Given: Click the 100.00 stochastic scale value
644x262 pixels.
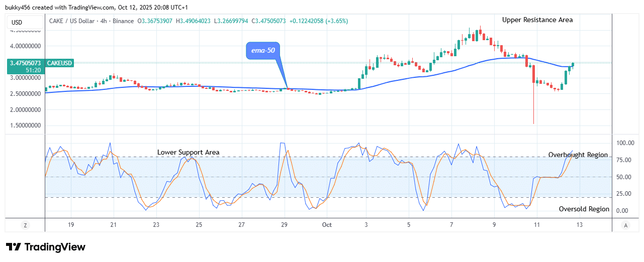Looking at the screenshot, I should pos(625,143).
